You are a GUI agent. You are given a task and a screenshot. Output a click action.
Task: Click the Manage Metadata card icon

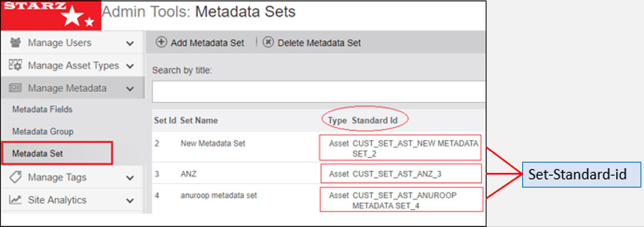click(x=15, y=88)
